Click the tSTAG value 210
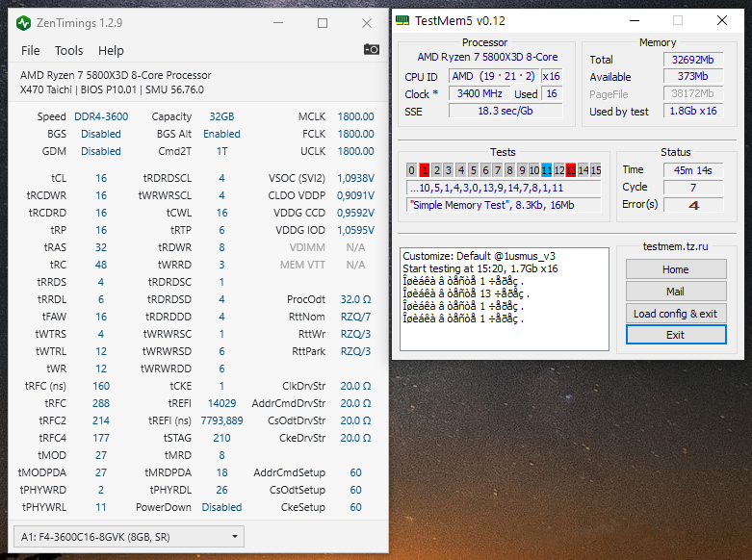The width and height of the screenshot is (752, 560). pos(221,438)
